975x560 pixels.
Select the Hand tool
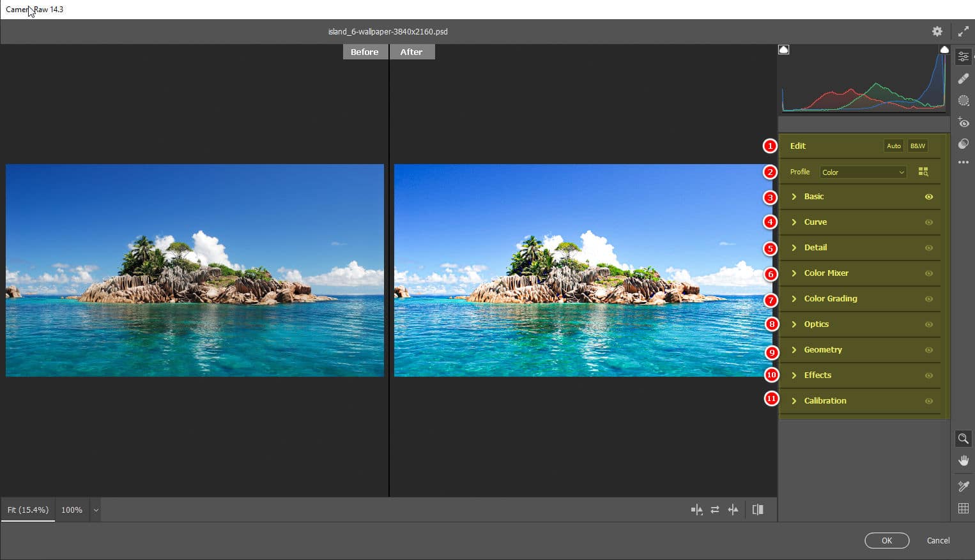(963, 460)
